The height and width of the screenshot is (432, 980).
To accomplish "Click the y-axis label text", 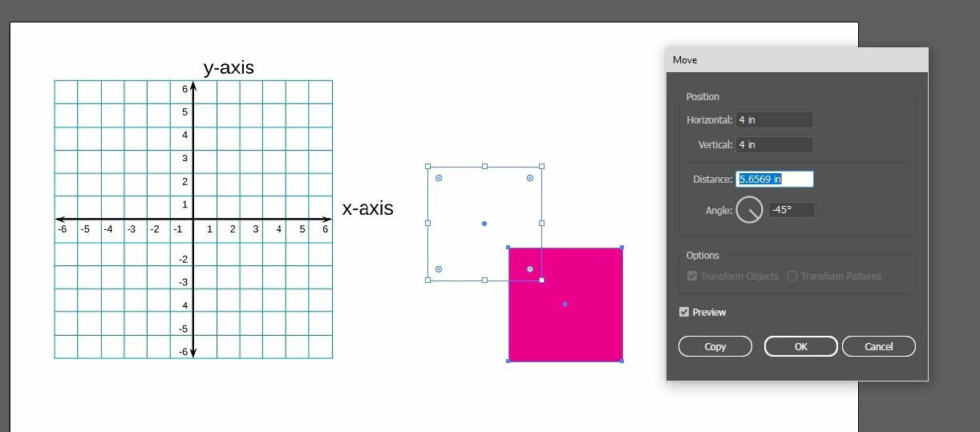I will (x=229, y=68).
